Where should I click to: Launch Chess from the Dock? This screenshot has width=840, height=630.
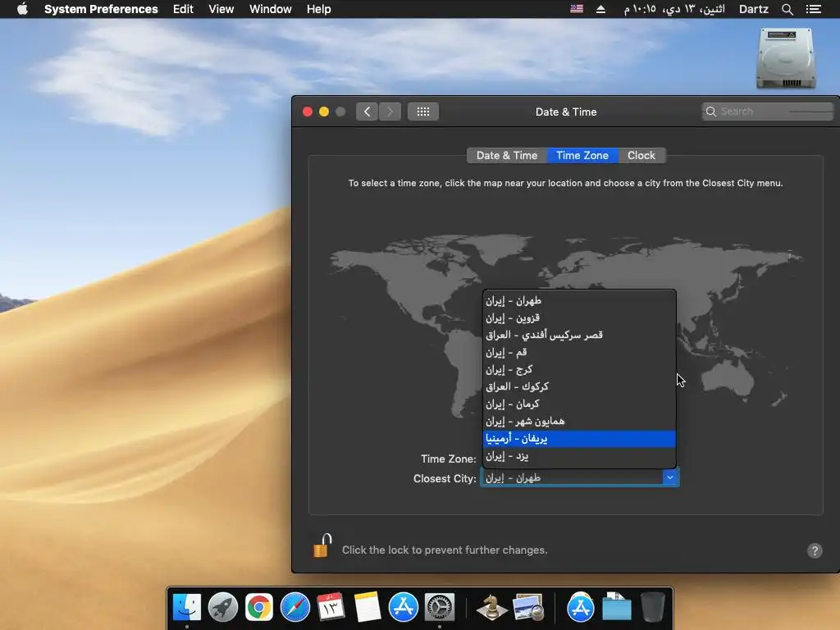[492, 608]
